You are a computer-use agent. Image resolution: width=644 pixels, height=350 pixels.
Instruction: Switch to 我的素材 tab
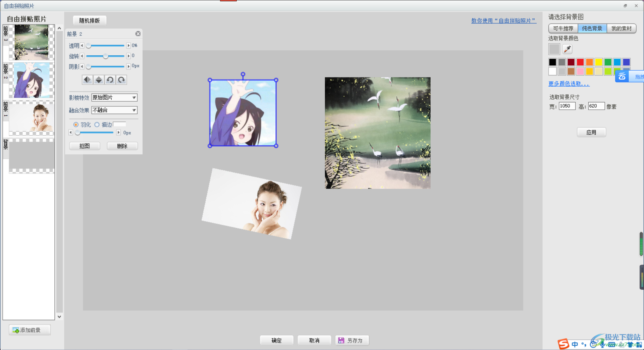pyautogui.click(x=621, y=29)
